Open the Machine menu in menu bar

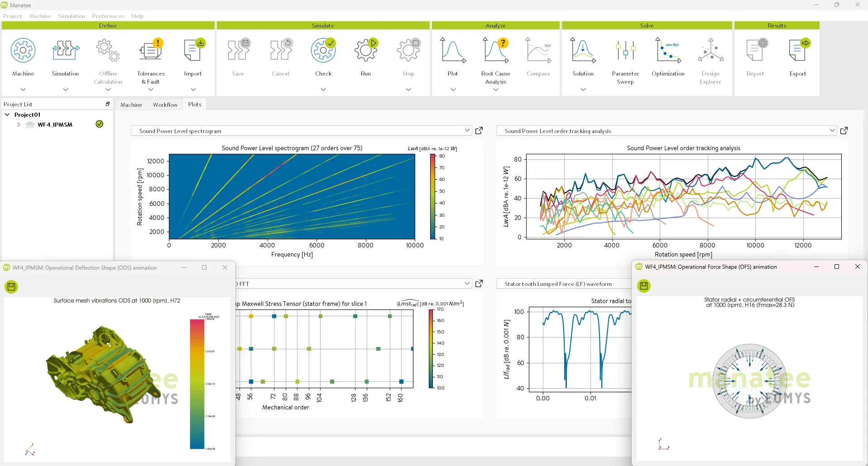pyautogui.click(x=40, y=16)
